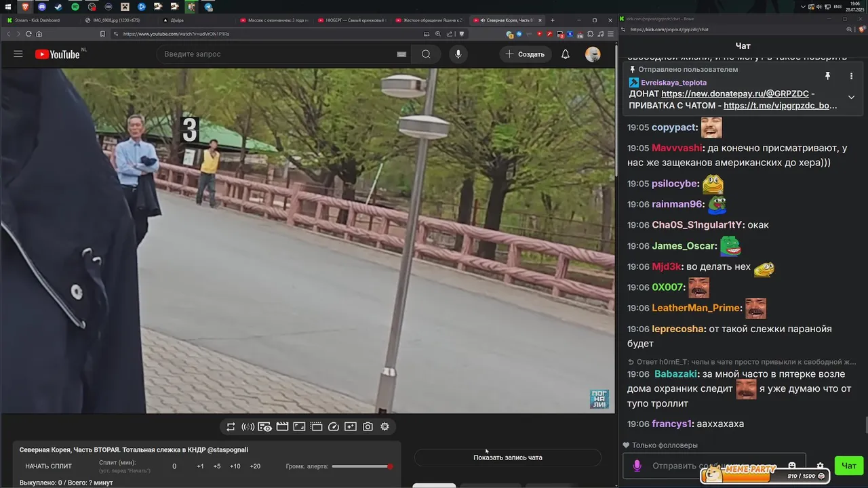This screenshot has height=488, width=868.
Task: Click the loop icon below the video
Action: coord(231,426)
